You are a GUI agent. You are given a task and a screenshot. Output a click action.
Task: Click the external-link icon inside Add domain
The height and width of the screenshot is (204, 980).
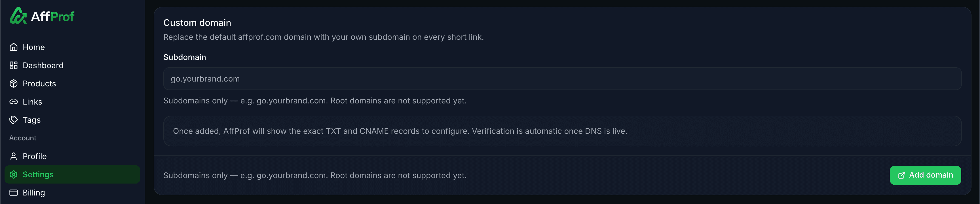click(901, 175)
